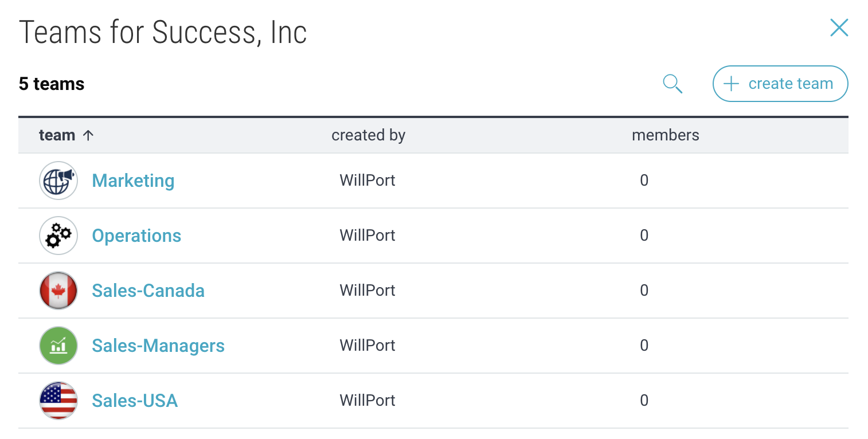This screenshot has width=868, height=439.
Task: Toggle sort arrow next to team header
Action: tap(88, 135)
